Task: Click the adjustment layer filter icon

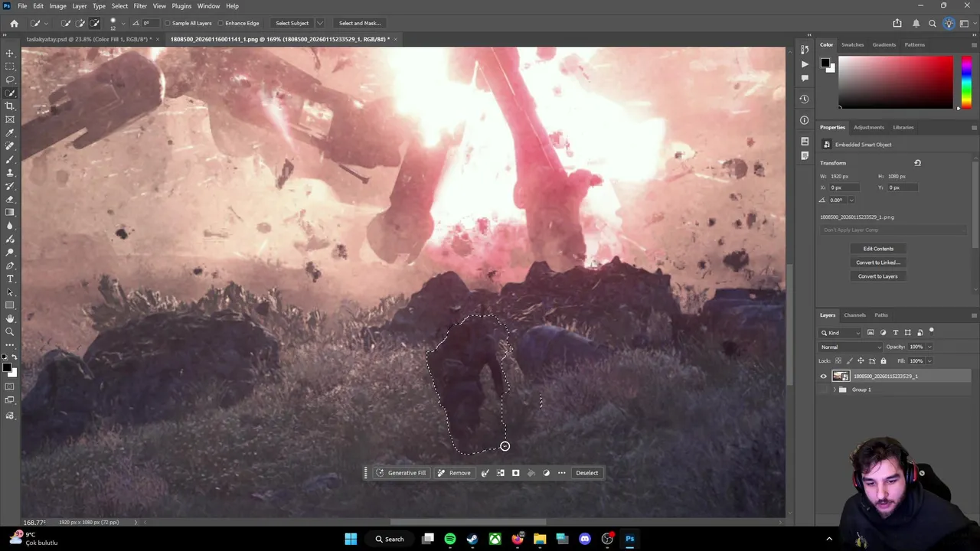Action: [x=883, y=332]
